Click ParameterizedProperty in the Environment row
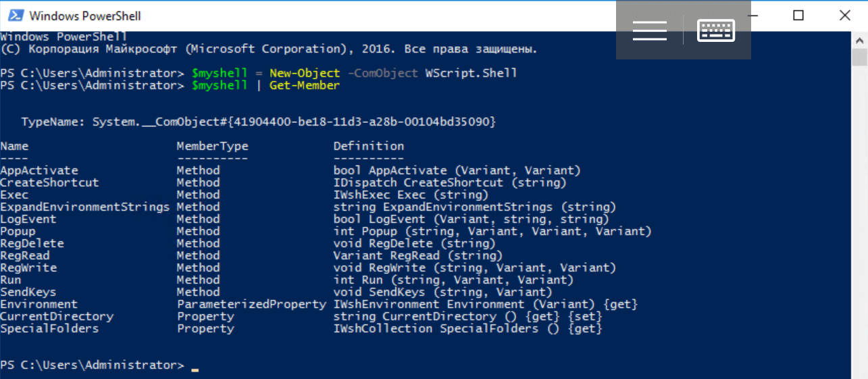Screen dimensions: 868x379 251,304
